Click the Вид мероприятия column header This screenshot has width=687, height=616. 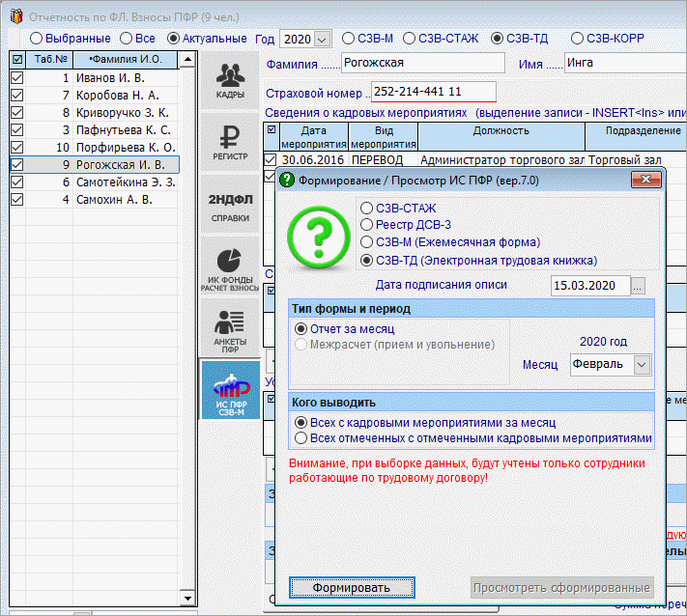click(384, 137)
